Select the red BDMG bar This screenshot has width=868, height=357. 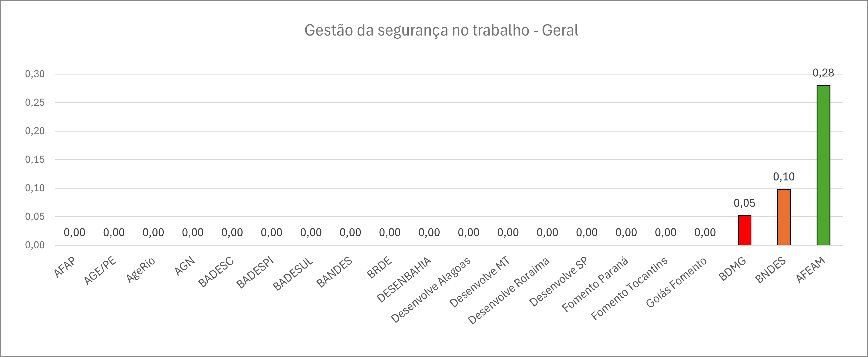[744, 230]
